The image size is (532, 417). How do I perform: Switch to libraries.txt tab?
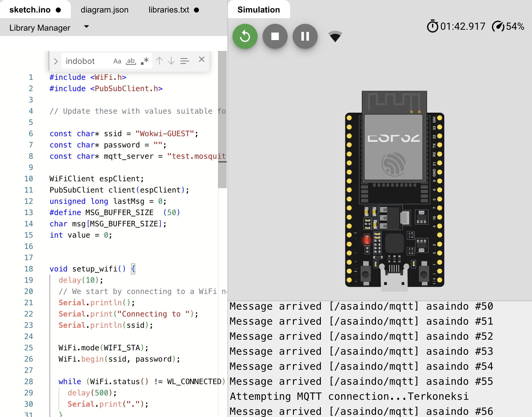pos(169,10)
